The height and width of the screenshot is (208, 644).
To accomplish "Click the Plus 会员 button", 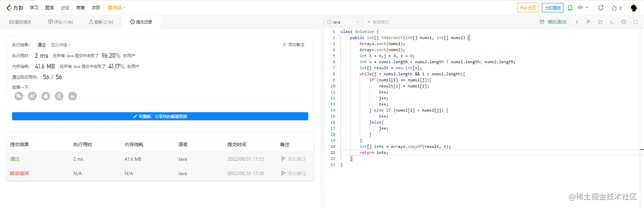I will pyautogui.click(x=528, y=8).
